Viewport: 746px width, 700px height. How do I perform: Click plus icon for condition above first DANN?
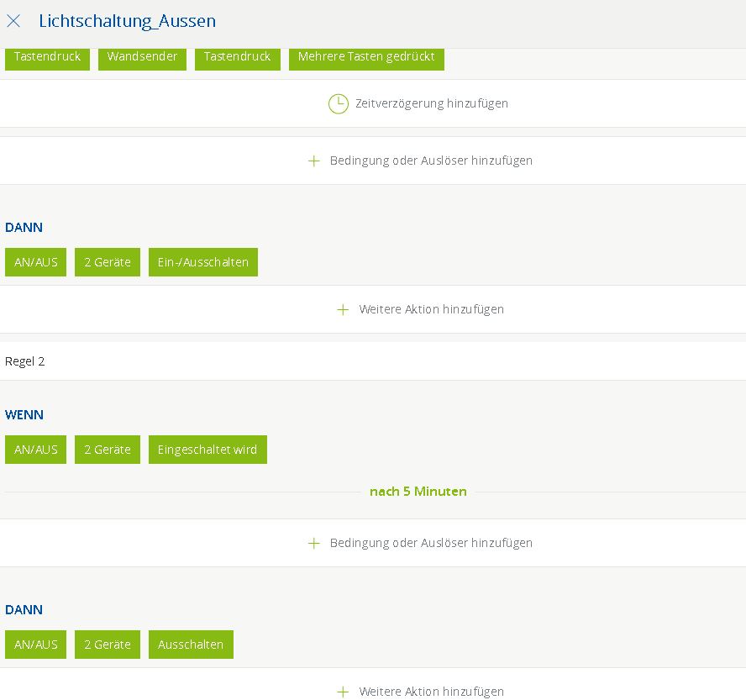click(x=314, y=161)
